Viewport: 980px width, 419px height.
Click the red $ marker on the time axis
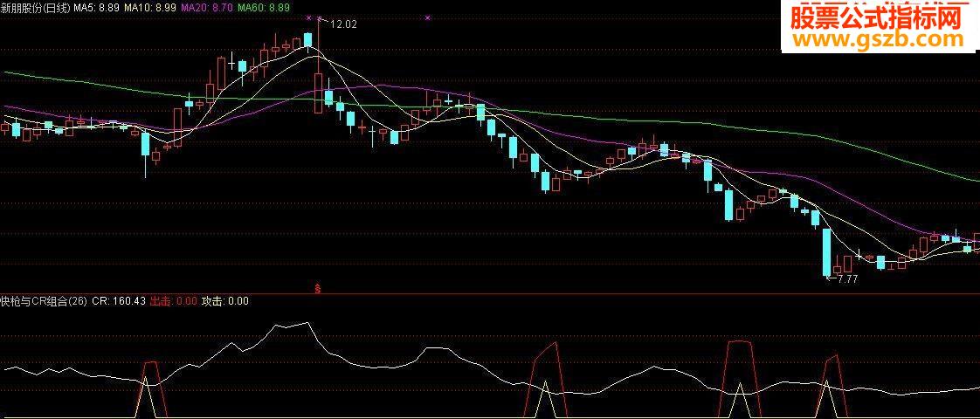318,289
